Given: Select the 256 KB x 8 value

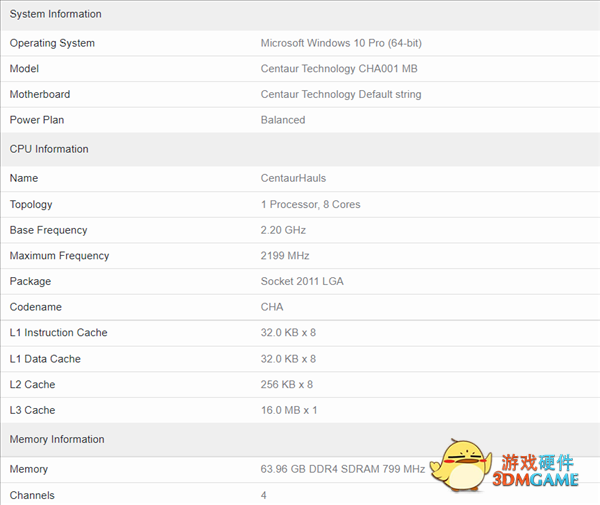Looking at the screenshot, I should 287,385.
